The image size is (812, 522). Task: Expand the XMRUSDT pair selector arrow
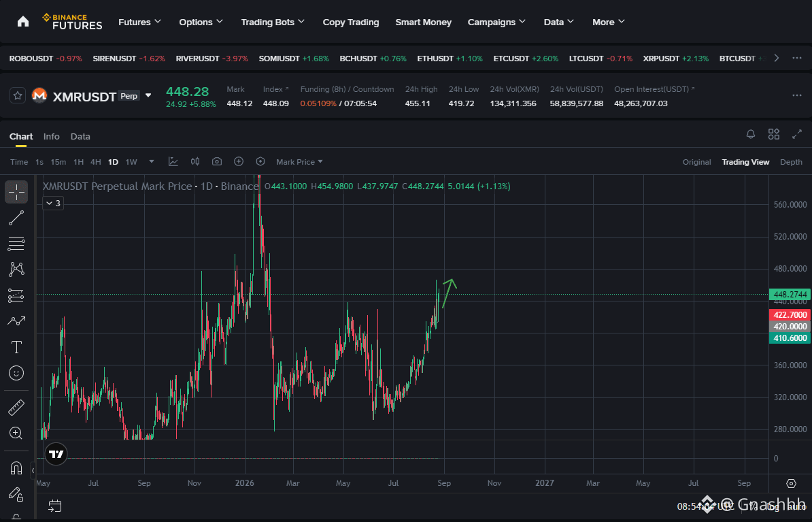(x=148, y=95)
